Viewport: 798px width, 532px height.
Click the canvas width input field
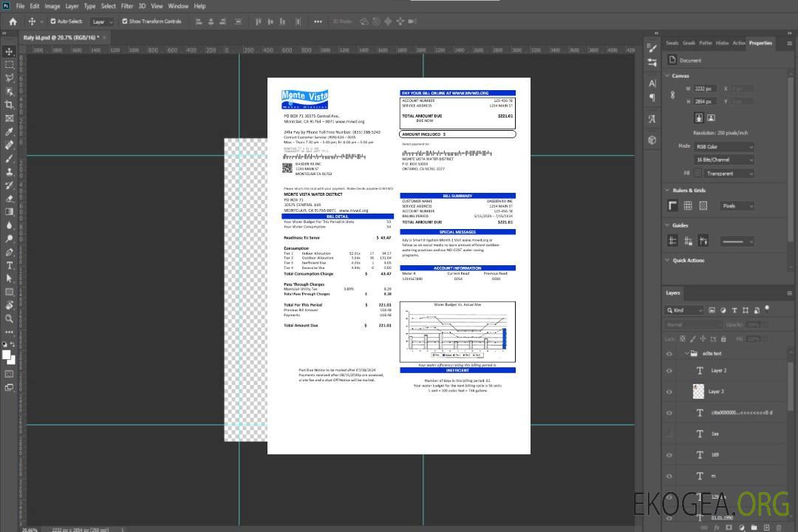704,89
